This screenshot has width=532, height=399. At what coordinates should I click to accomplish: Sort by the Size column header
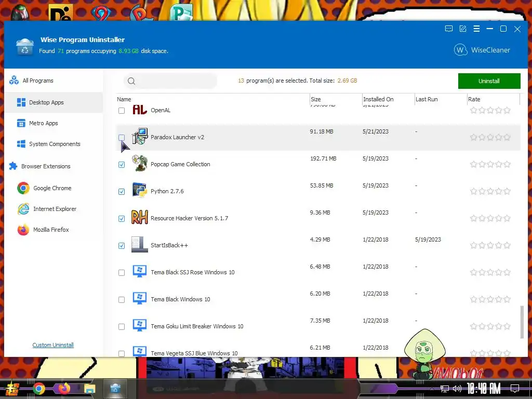(x=315, y=99)
